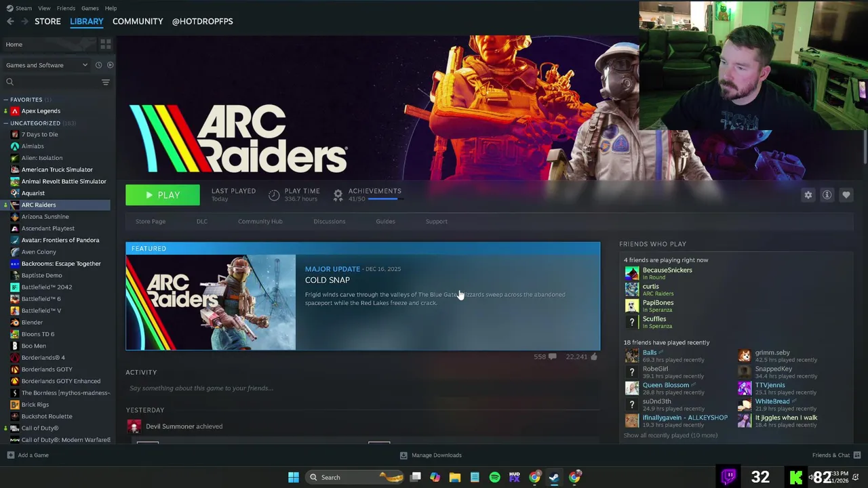Click Show all recently played link
Screen dimensions: 868x488
pos(670,435)
